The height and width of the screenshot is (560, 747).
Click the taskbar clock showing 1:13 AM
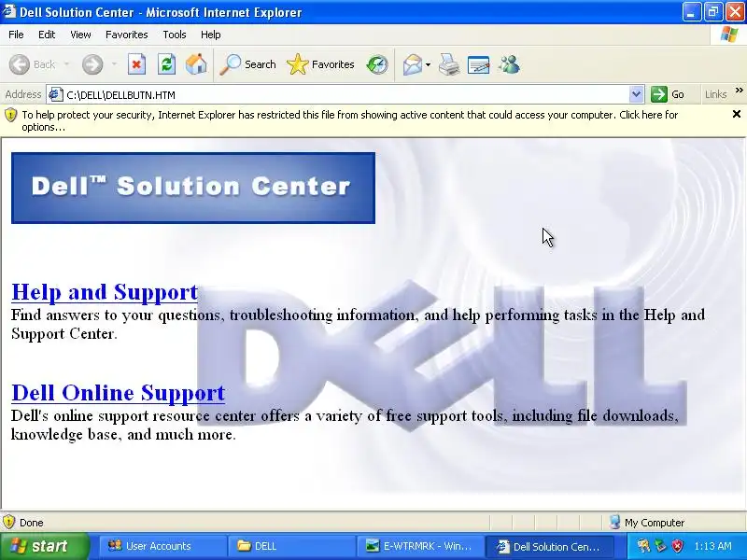(712, 546)
